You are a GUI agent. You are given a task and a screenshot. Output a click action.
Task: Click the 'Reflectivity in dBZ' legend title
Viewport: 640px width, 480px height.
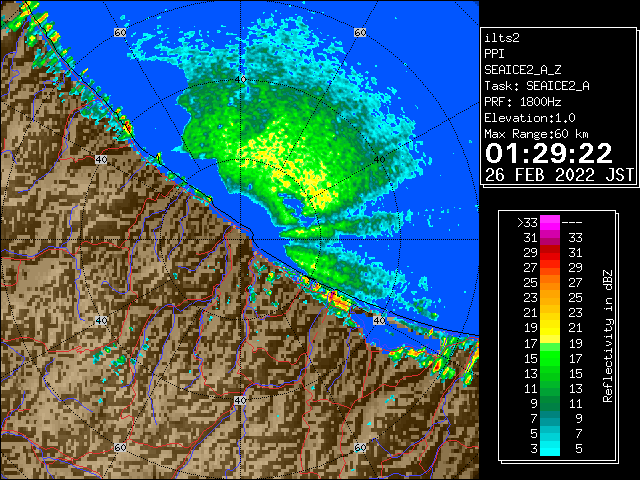tap(607, 336)
